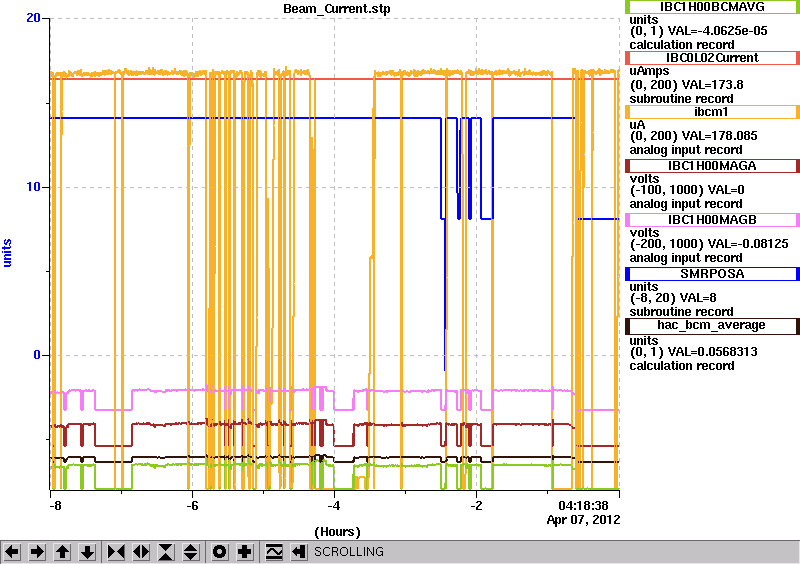The image size is (800, 564).
Task: Click the (Hours) x-axis label
Action: tap(337, 532)
